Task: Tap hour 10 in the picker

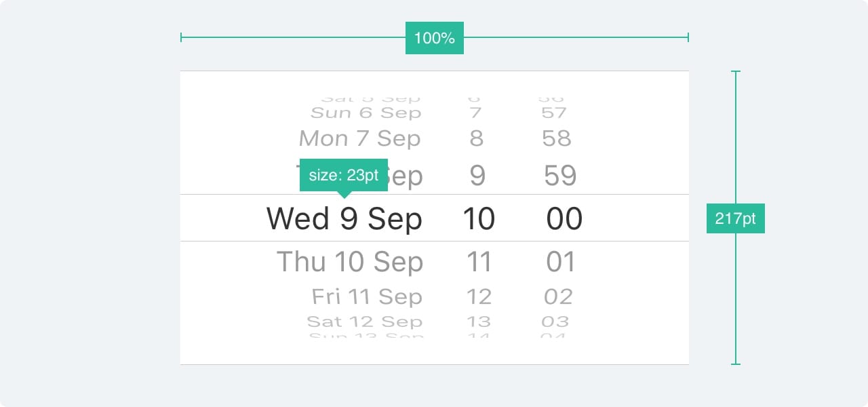Action: (x=479, y=219)
